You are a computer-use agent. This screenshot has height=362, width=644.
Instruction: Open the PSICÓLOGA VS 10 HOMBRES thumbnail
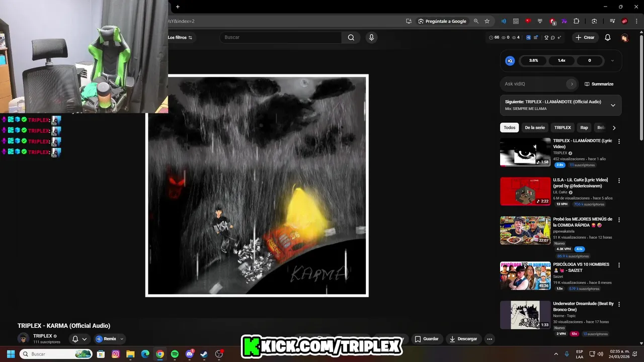(525, 276)
